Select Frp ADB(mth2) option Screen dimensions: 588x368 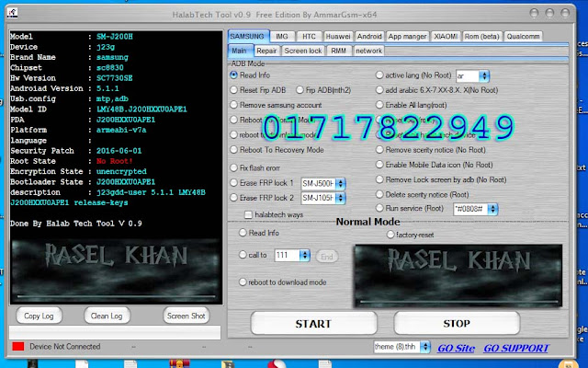tap(300, 90)
